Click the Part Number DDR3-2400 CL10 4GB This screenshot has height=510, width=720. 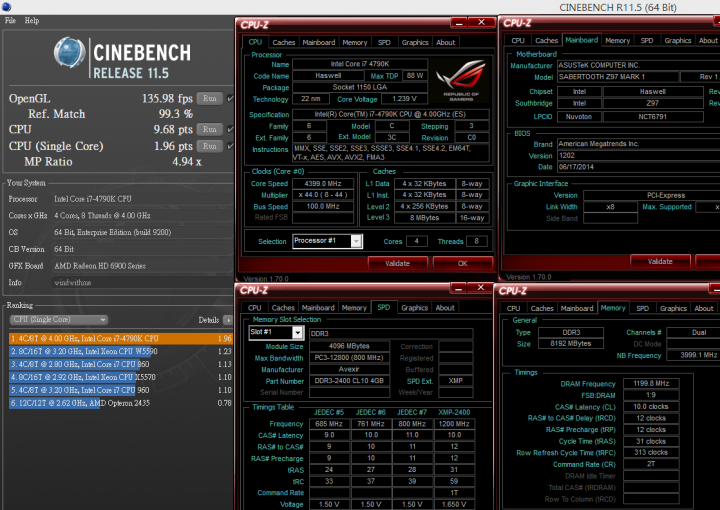click(x=349, y=381)
